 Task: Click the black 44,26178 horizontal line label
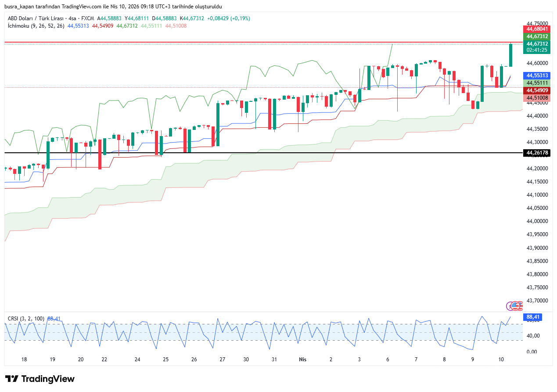537,153
